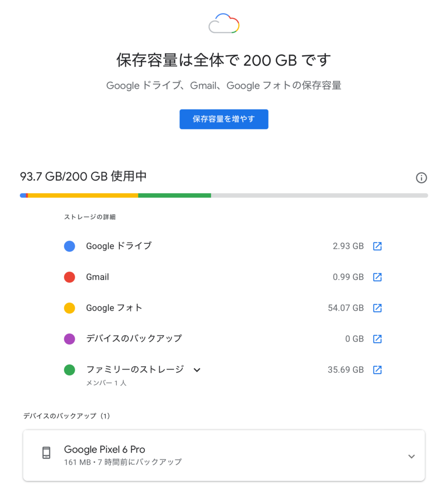This screenshot has width=448, height=487.
Task: Open ファミリーのストレージ external link icon
Action: point(377,370)
